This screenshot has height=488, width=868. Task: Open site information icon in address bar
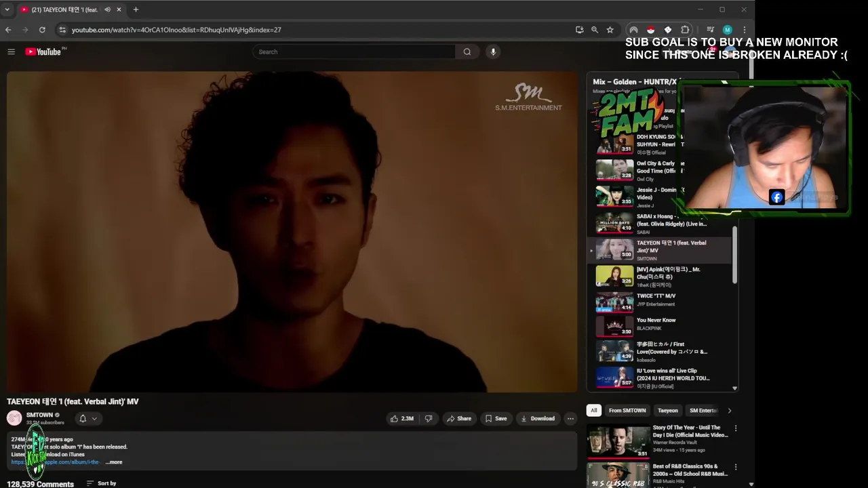pos(62,30)
